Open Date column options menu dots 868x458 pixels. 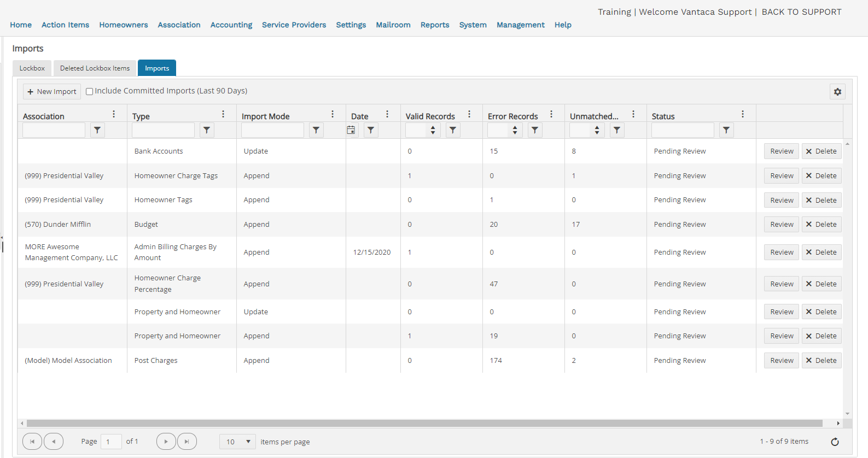click(387, 114)
